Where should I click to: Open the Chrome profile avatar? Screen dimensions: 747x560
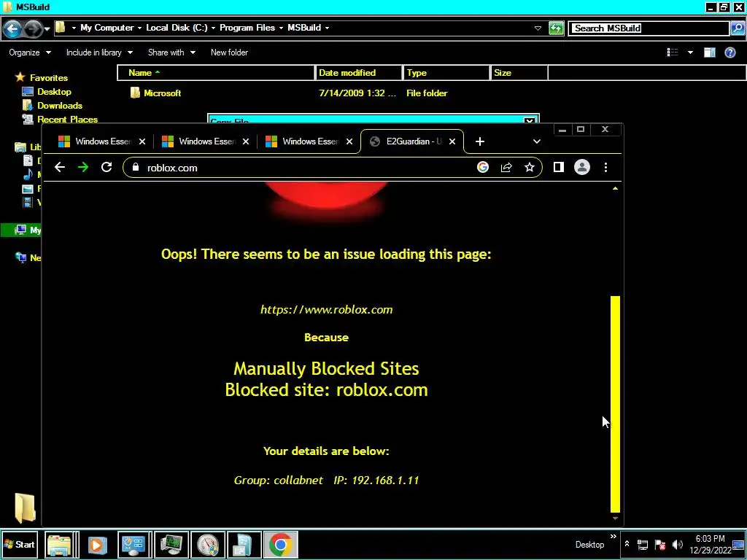pos(581,167)
